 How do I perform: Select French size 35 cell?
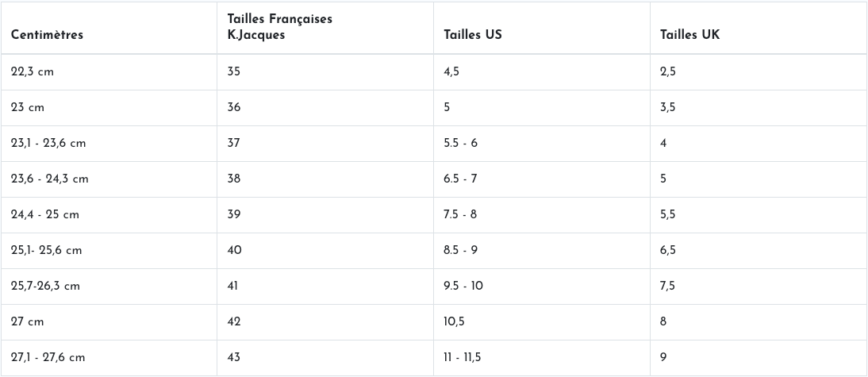point(234,71)
